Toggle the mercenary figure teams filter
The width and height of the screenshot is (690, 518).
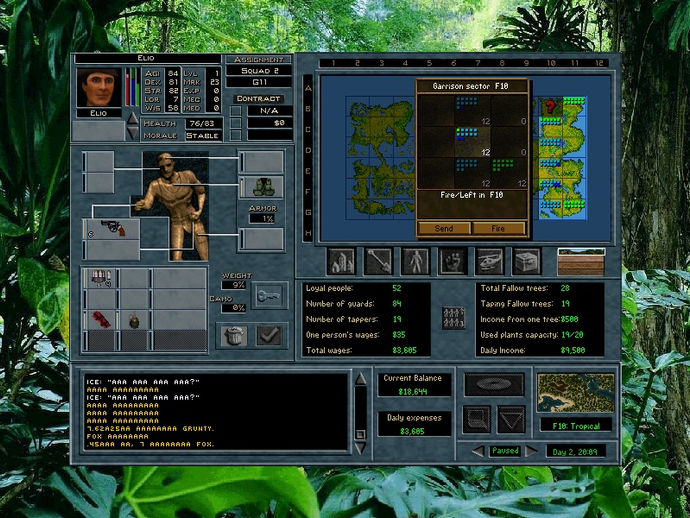tap(415, 261)
